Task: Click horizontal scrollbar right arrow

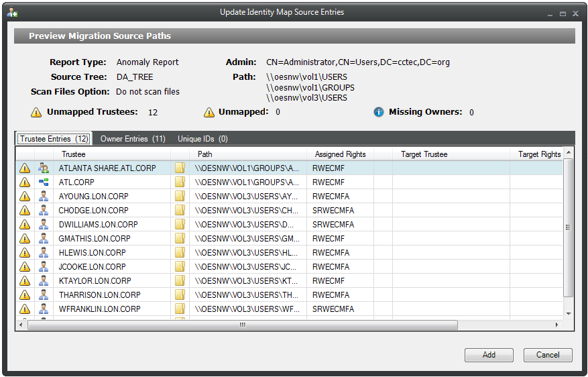Action: pyautogui.click(x=557, y=325)
